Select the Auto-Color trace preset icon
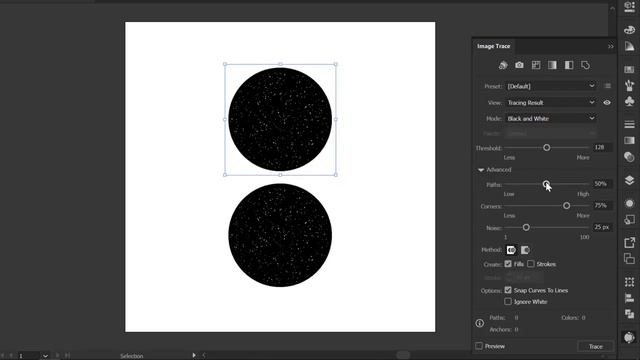640x360 pixels. click(503, 65)
